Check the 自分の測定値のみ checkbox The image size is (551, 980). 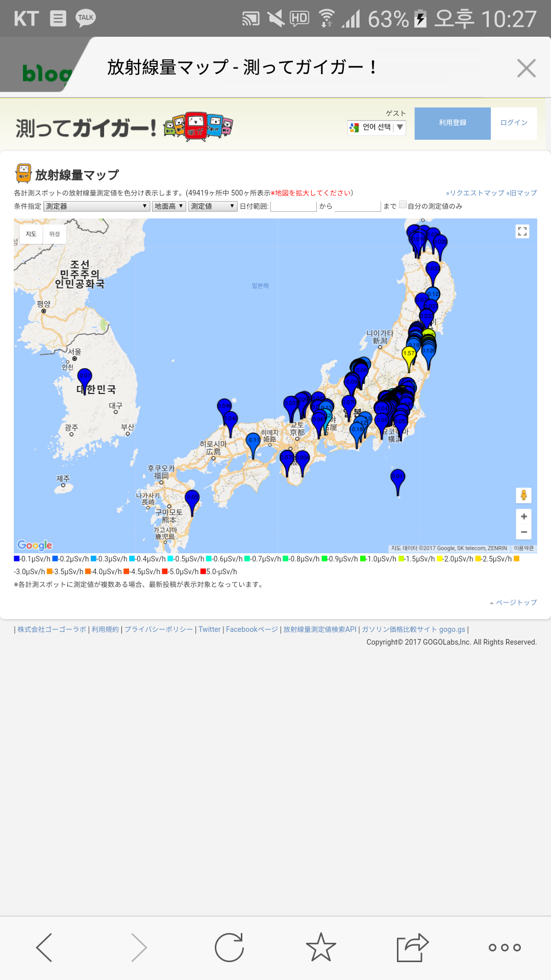click(x=403, y=205)
